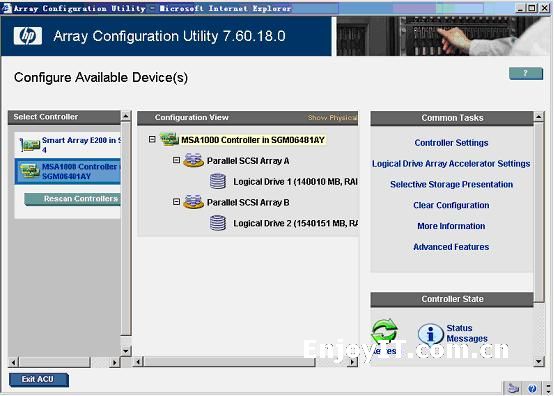Viewport: 554px width, 396px height.
Task: Click the Clear Configuration link
Action: point(451,205)
